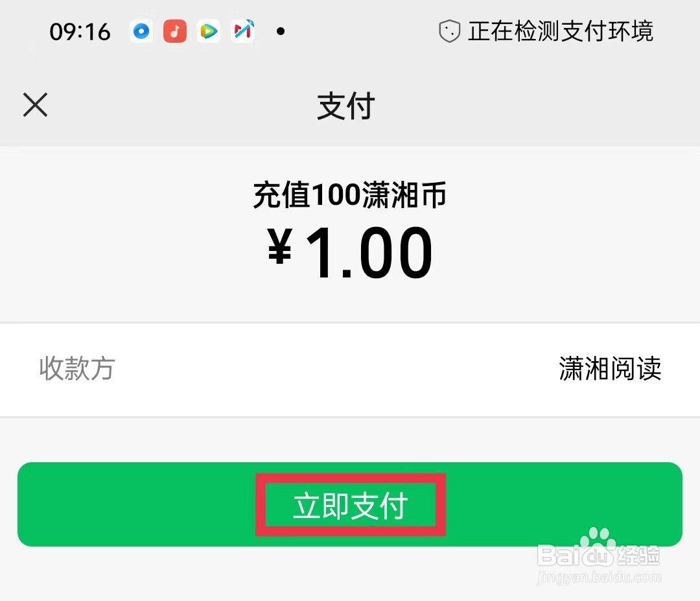
Task: Click the Baidu paw print watermark icon
Action: pyautogui.click(x=598, y=540)
